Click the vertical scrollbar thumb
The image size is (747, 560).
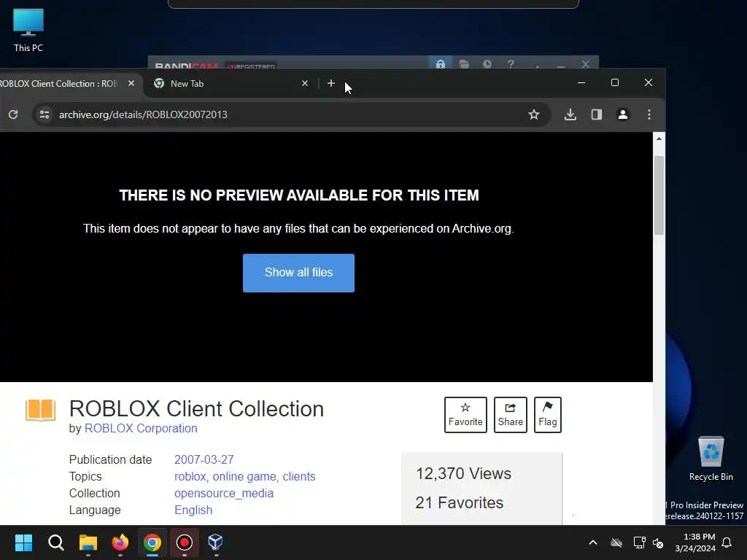coord(659,195)
